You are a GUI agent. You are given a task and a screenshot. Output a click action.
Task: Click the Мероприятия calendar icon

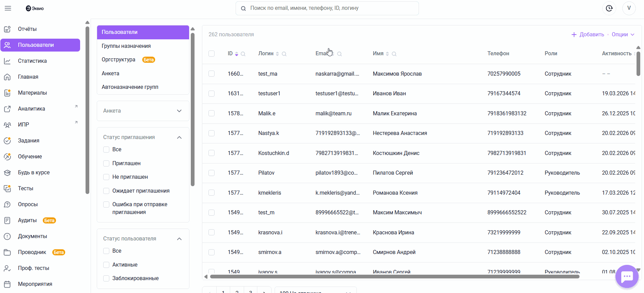point(7,284)
